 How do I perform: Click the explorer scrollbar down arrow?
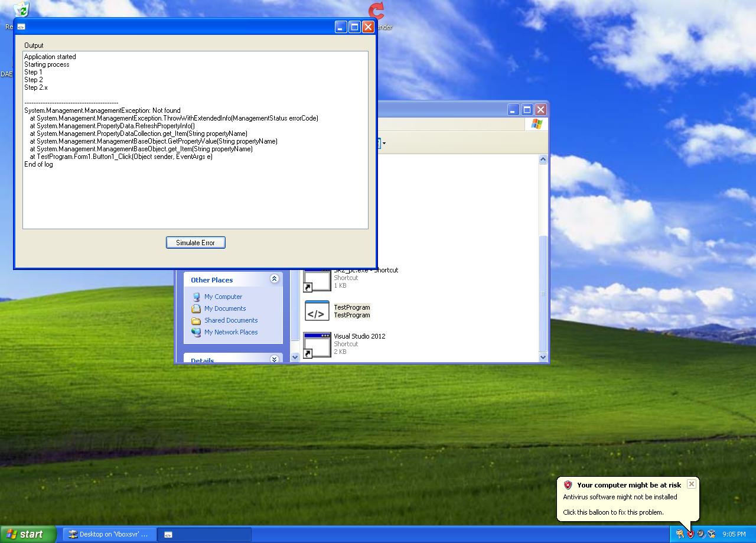pyautogui.click(x=543, y=357)
